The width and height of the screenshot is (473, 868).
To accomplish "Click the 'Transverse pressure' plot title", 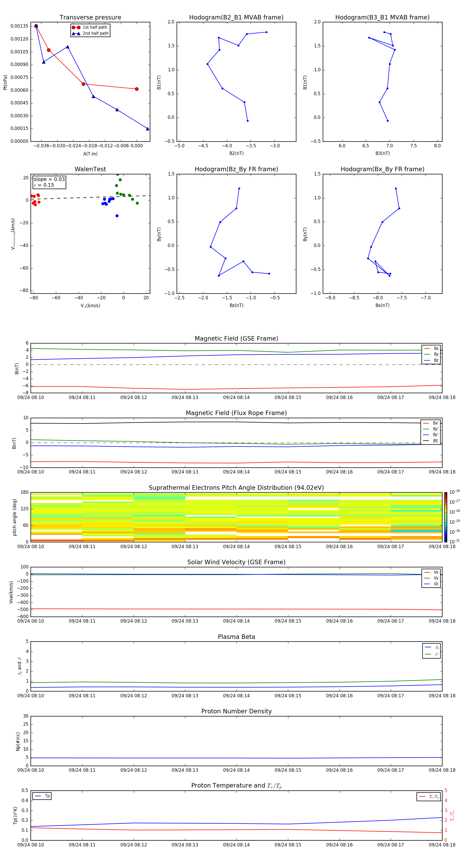I will pyautogui.click(x=90, y=17).
